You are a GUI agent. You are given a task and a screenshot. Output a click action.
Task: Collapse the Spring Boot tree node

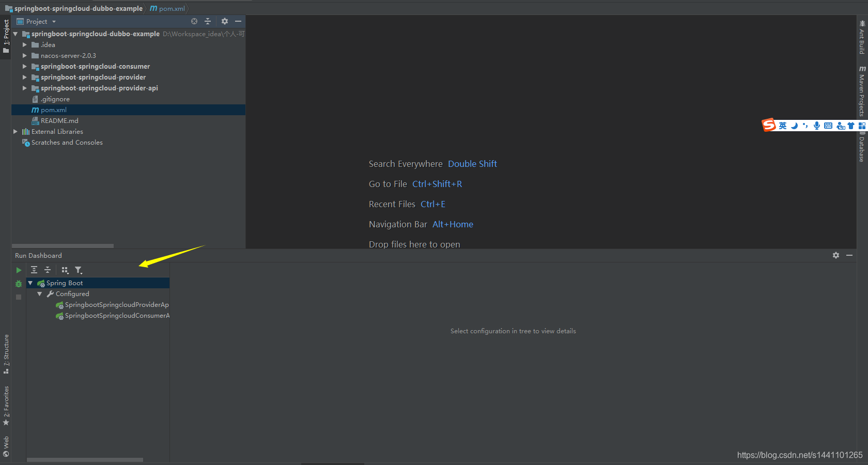coord(30,283)
